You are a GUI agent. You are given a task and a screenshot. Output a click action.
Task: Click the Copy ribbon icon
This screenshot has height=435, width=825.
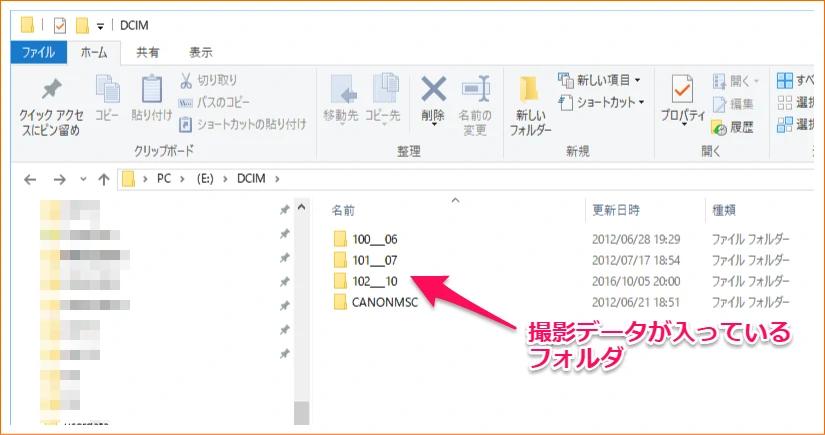[x=107, y=90]
